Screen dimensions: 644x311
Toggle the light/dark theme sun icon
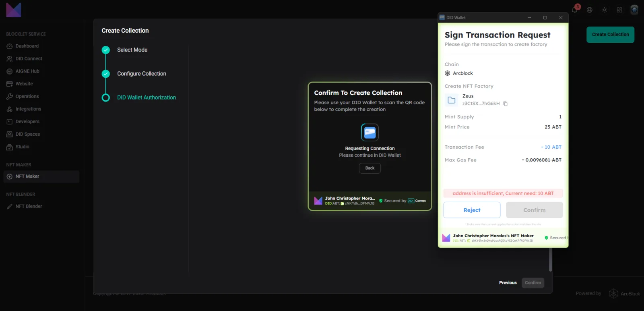click(x=605, y=10)
